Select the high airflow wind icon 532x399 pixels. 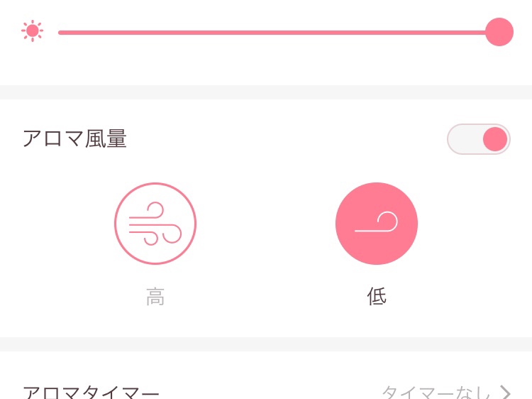click(x=155, y=224)
